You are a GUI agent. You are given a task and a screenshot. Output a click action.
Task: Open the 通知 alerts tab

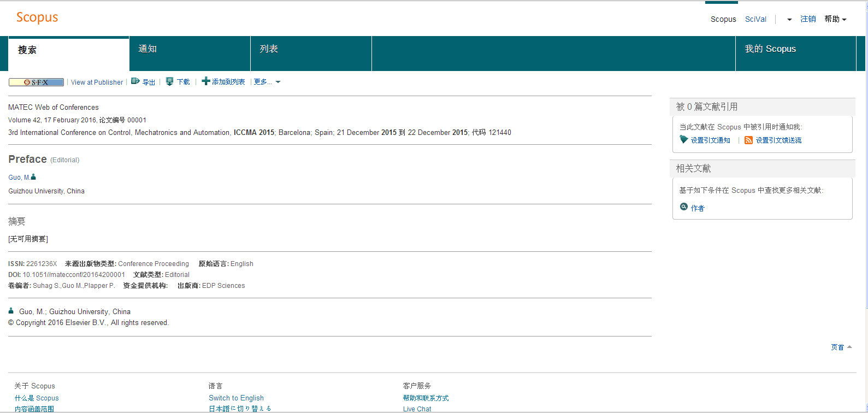190,54
